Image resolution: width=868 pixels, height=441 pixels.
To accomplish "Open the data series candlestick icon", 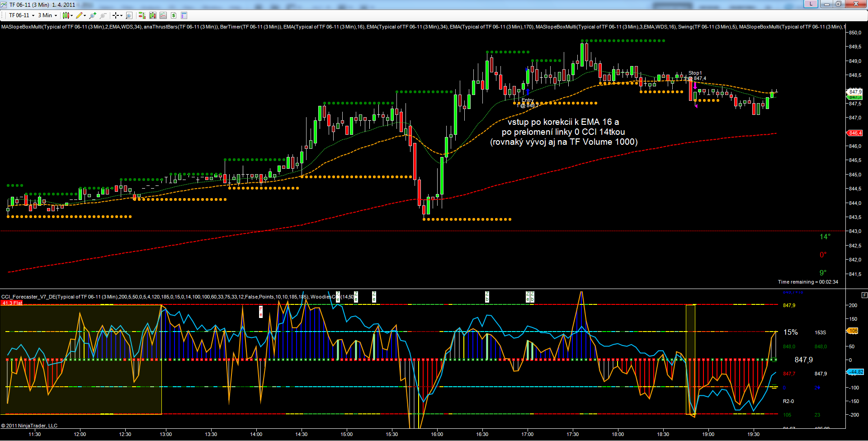I will (x=153, y=15).
